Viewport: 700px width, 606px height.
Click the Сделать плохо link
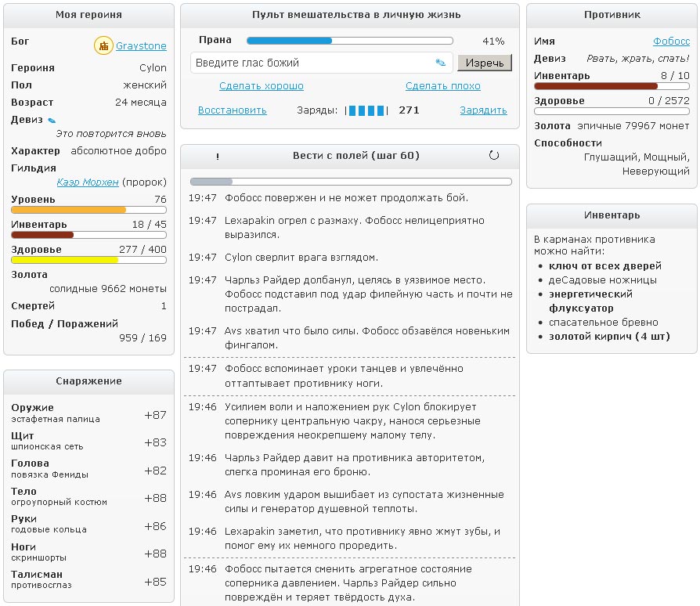click(x=442, y=86)
